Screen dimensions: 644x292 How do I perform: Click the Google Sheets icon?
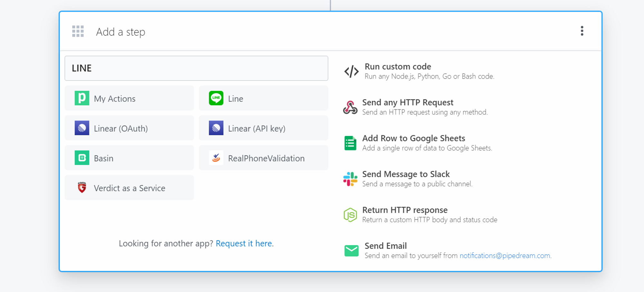350,143
